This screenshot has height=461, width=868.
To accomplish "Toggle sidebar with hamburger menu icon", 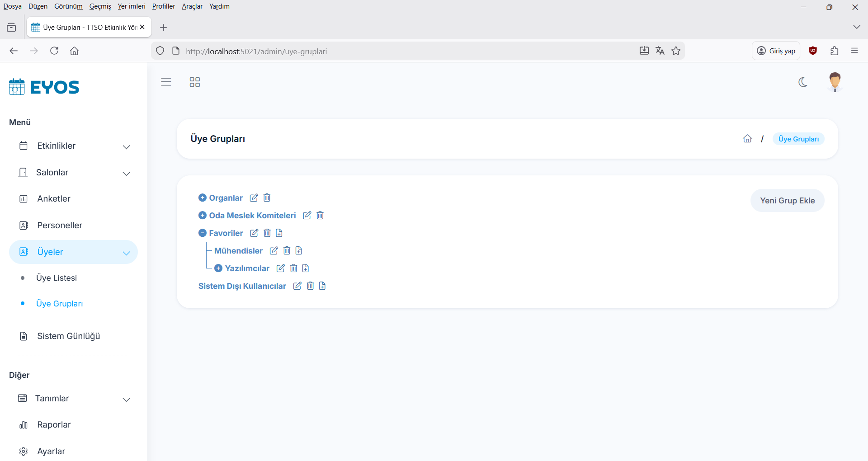I will 166,82.
